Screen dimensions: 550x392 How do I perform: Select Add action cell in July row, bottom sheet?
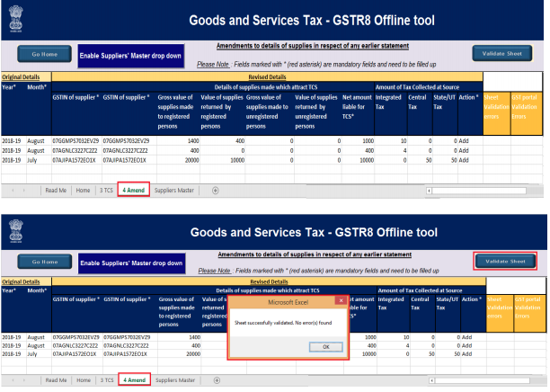point(474,353)
